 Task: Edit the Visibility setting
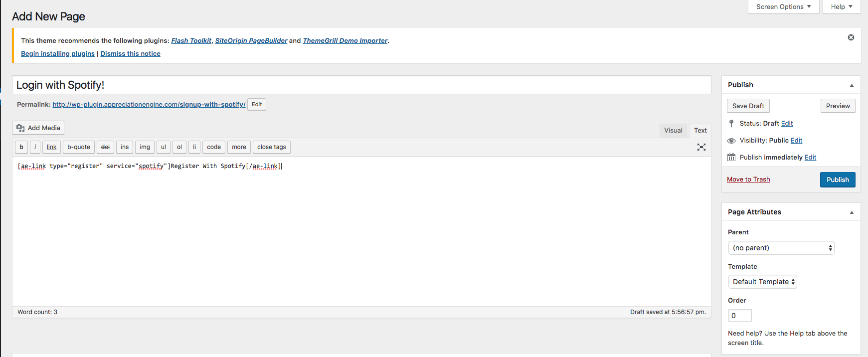tap(797, 141)
